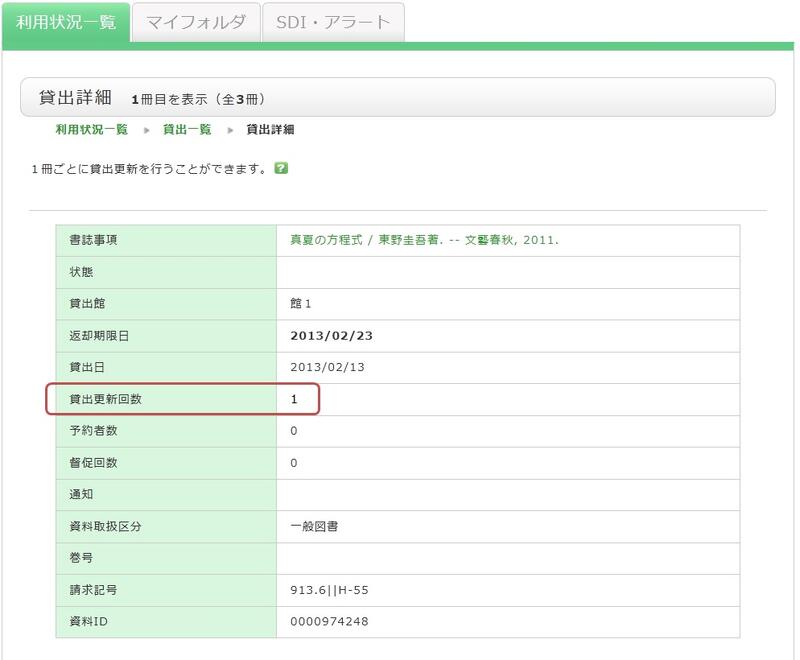Open the マイフォルダ tab
The width and height of the screenshot is (800, 660).
coord(196,22)
